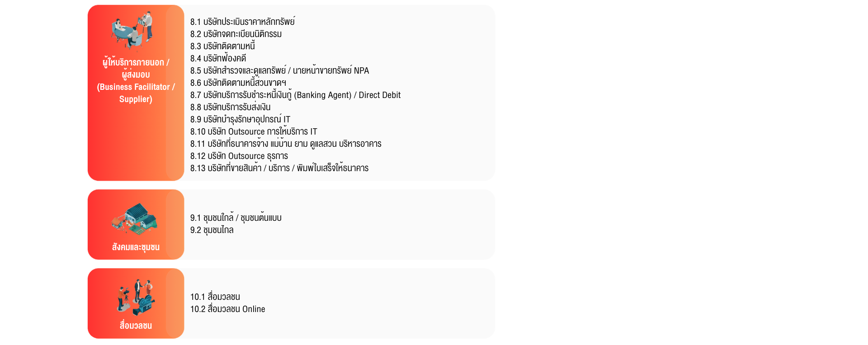Select the Banking Agent / Direct Debit item
The width and height of the screenshot is (868, 345).
295,95
